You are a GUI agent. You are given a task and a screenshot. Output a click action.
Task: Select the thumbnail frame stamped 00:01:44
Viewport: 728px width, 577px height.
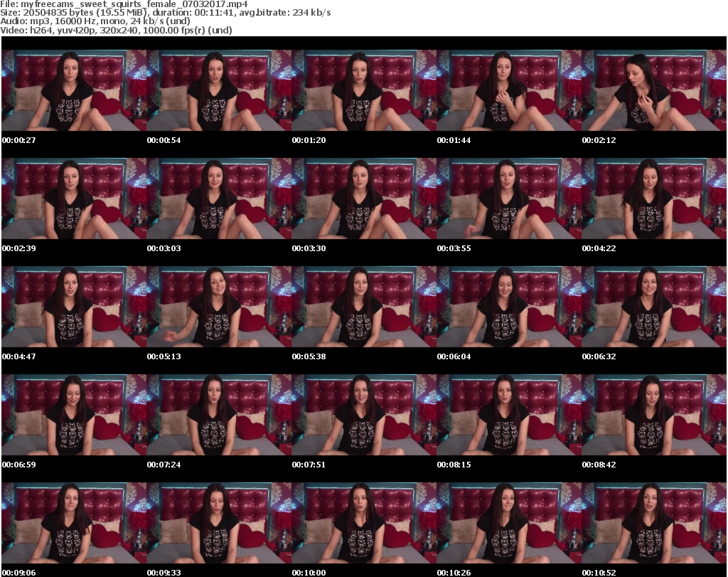(x=509, y=90)
